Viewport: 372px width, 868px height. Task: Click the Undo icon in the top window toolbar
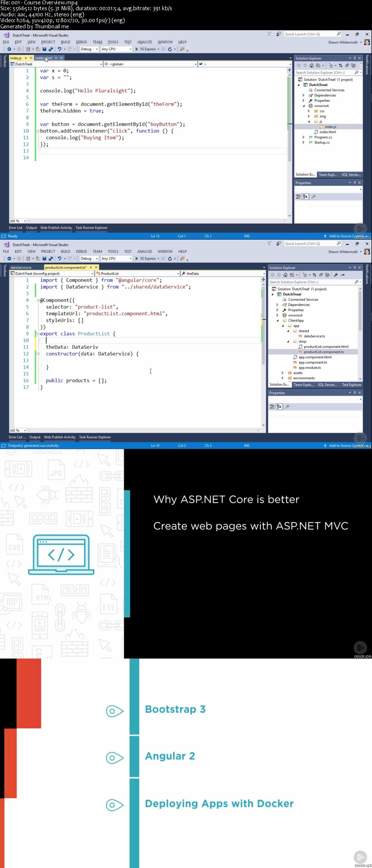(x=60, y=49)
